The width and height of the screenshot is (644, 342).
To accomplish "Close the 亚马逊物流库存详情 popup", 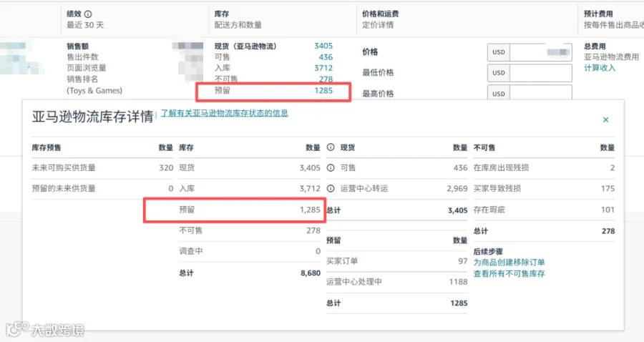I will click(605, 119).
